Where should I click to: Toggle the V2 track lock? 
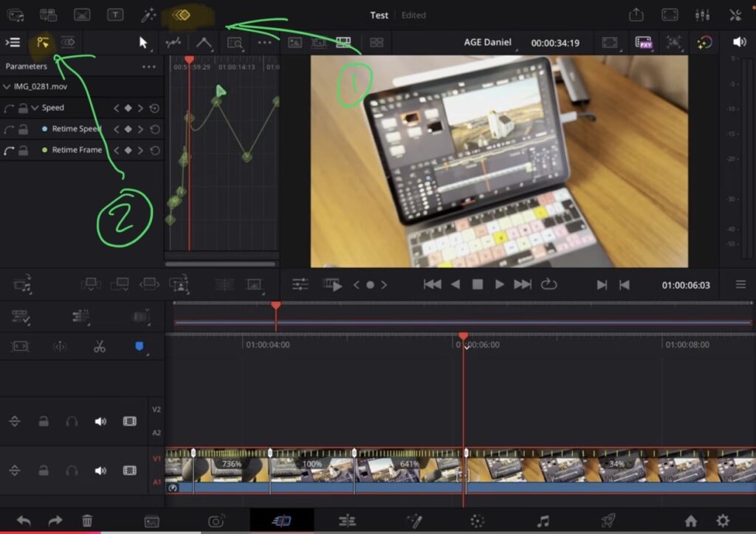(44, 422)
